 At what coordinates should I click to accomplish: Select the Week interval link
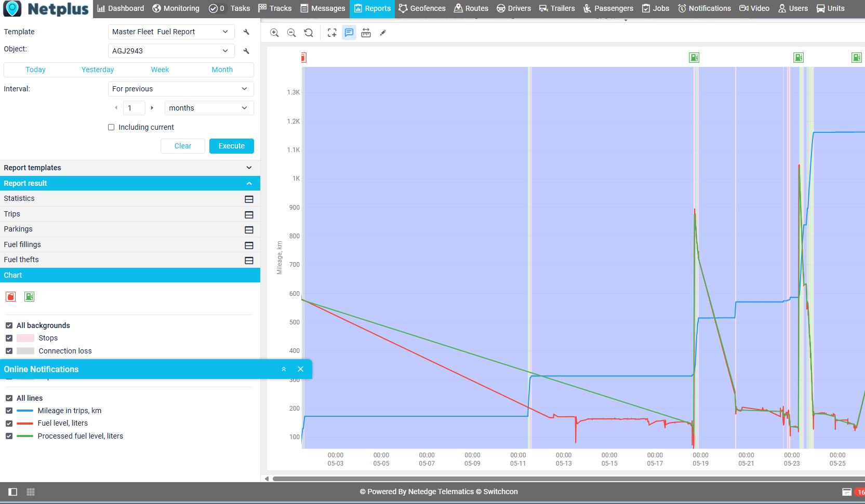coord(160,70)
